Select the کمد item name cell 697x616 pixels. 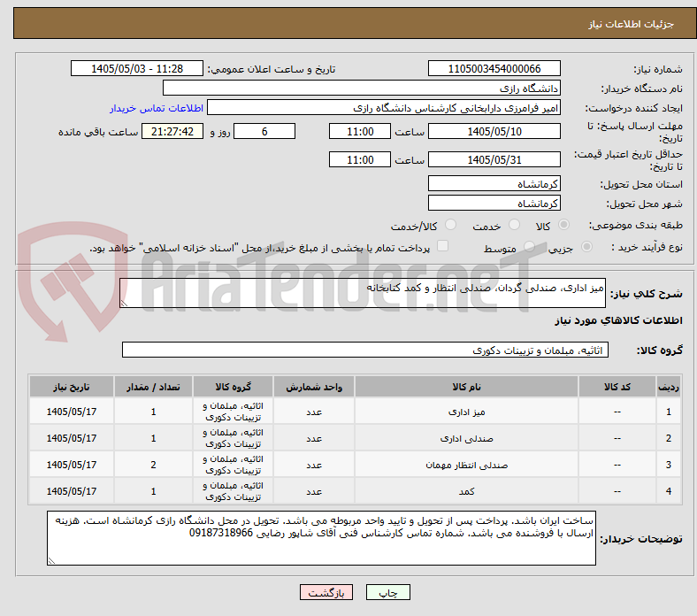(x=467, y=491)
